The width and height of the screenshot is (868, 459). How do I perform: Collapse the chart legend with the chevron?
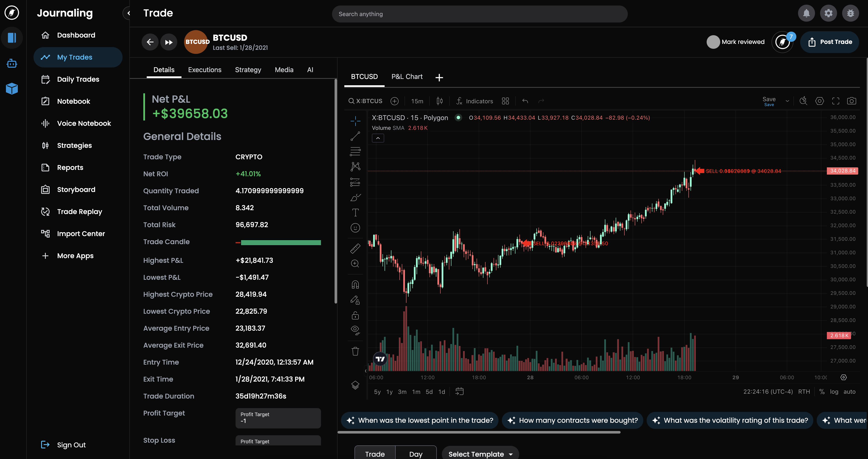(x=378, y=138)
